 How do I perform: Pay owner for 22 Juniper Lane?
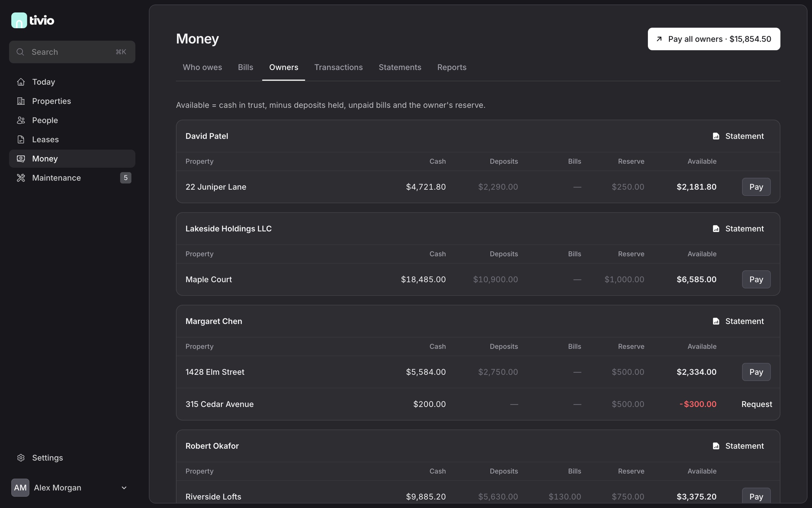756,187
